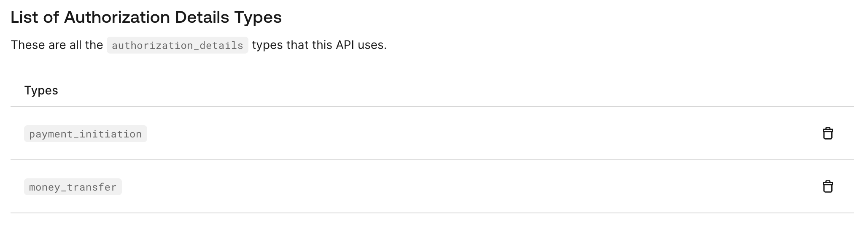This screenshot has height=226, width=868.
Task: Click the authorization_details inline code chip
Action: 178,45
